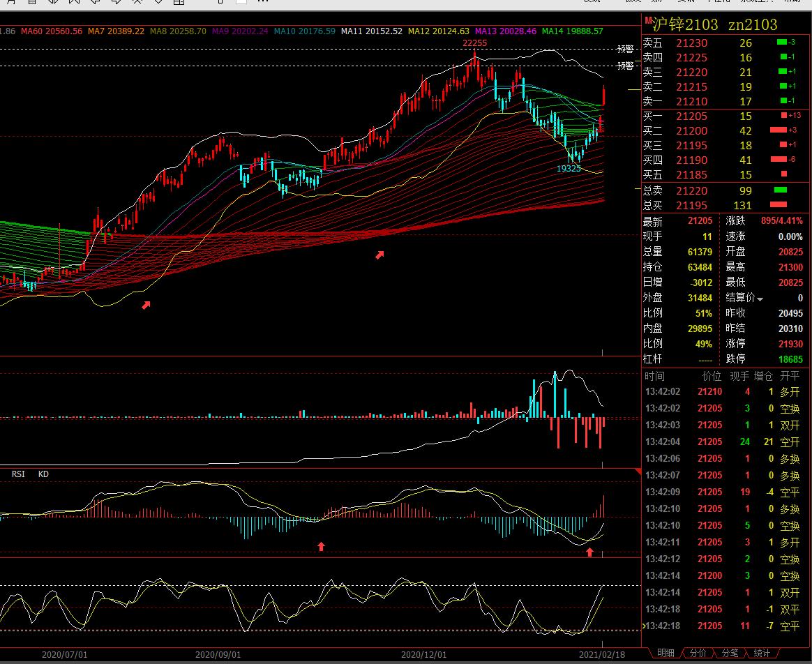This screenshot has height=664, width=812.
Task: Select the 买二 bid row at 21200
Action: click(x=726, y=130)
